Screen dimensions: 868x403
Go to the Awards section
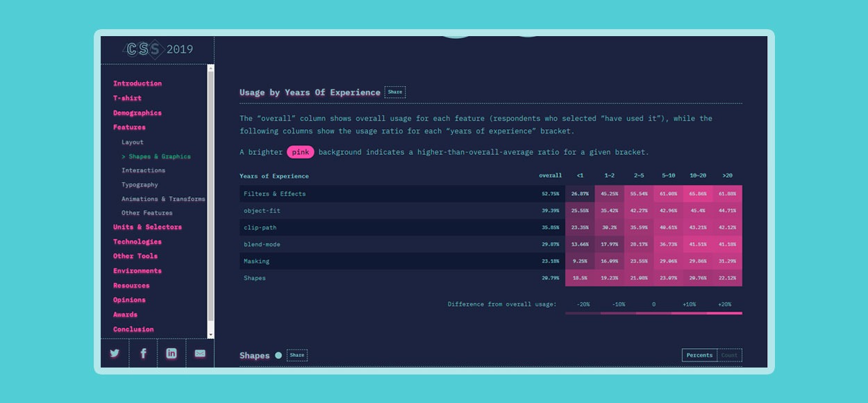125,315
